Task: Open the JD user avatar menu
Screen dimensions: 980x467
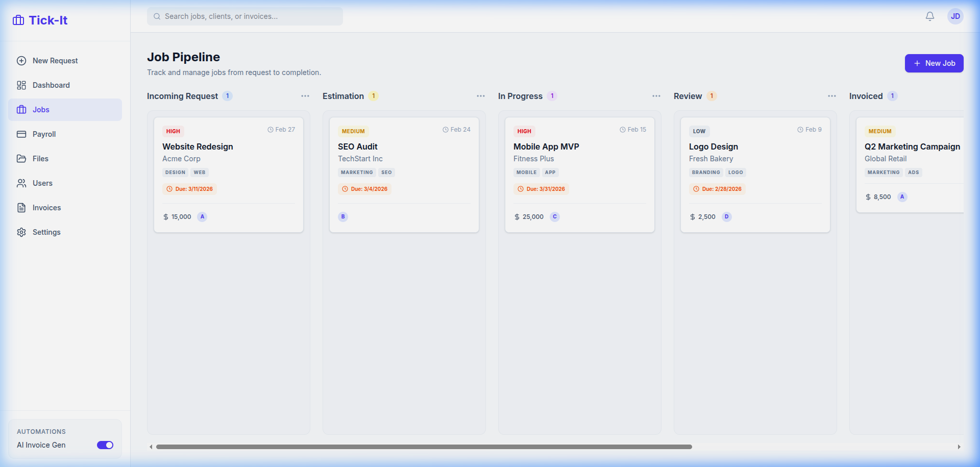Action: coord(955,16)
